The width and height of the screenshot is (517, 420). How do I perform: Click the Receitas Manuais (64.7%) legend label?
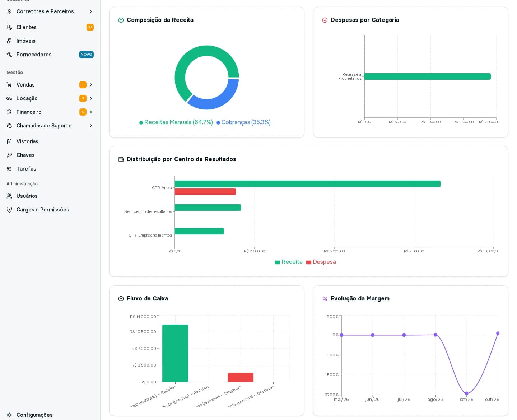(x=178, y=122)
